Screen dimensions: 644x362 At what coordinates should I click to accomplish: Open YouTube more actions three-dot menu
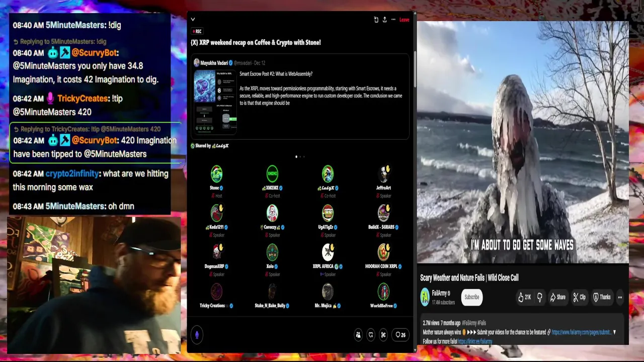(x=620, y=297)
